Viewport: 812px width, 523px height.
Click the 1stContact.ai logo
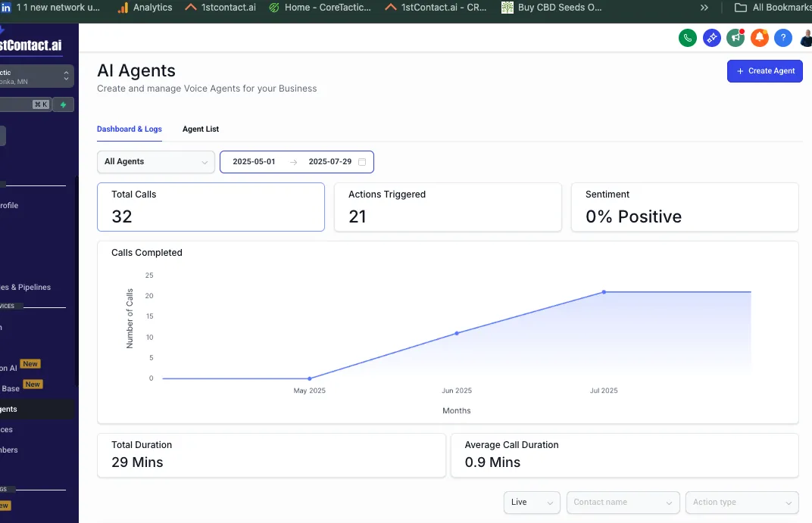[x=31, y=45]
